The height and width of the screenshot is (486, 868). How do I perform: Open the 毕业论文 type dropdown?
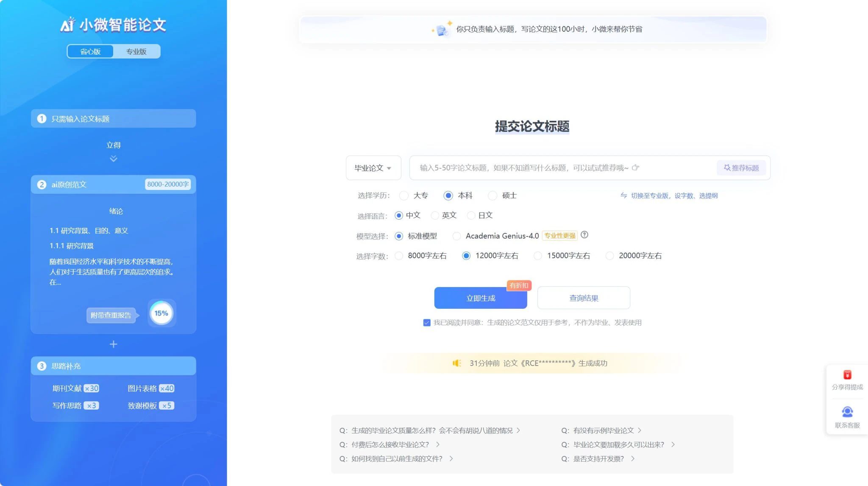click(x=373, y=168)
